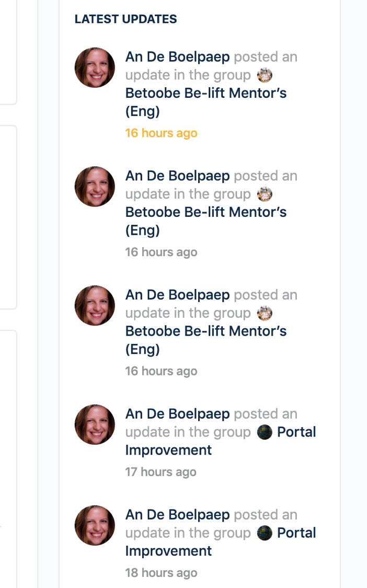Click the 18 hours ago timestamp

(162, 573)
